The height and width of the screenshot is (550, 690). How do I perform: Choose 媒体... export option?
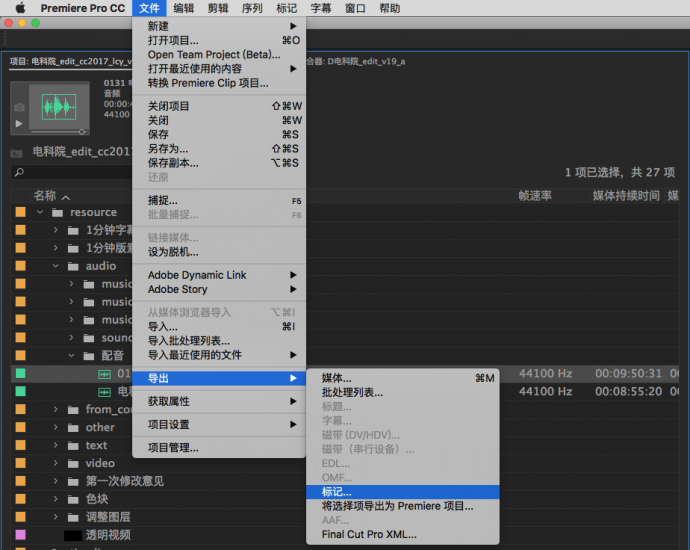pyautogui.click(x=403, y=378)
